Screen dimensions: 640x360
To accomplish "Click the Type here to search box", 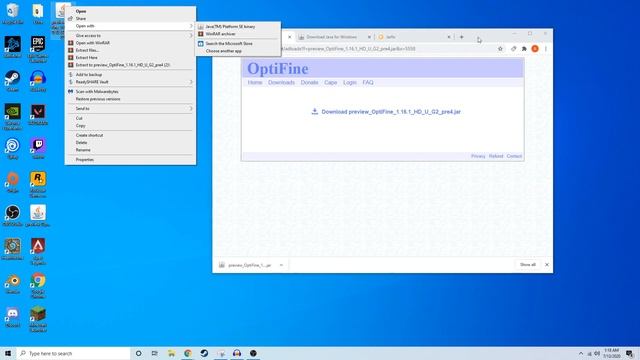I will pos(73,353).
